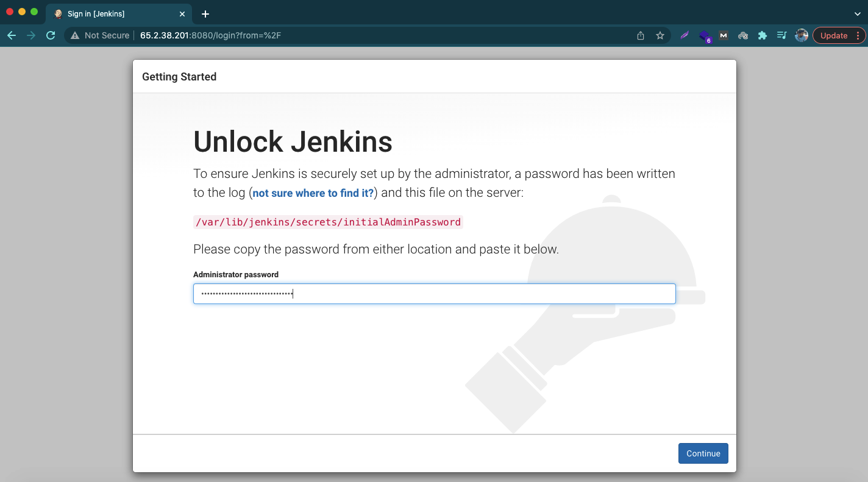Click the Getting Started header text
This screenshot has width=868, height=482.
point(179,77)
